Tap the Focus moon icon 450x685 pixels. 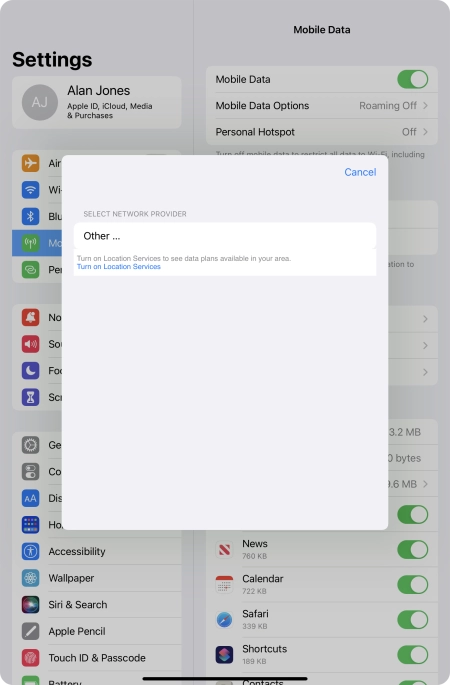coord(31,371)
